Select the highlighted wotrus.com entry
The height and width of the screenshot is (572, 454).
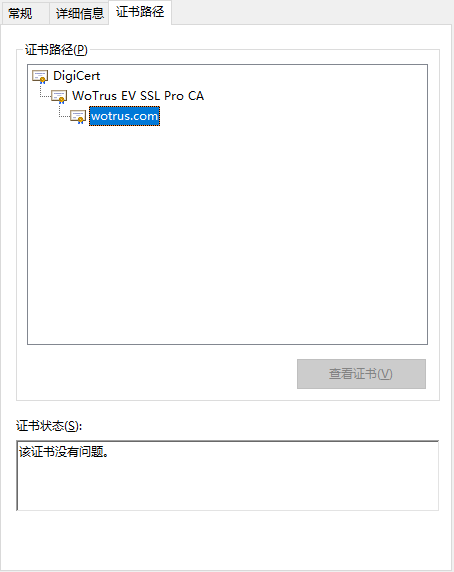124,116
